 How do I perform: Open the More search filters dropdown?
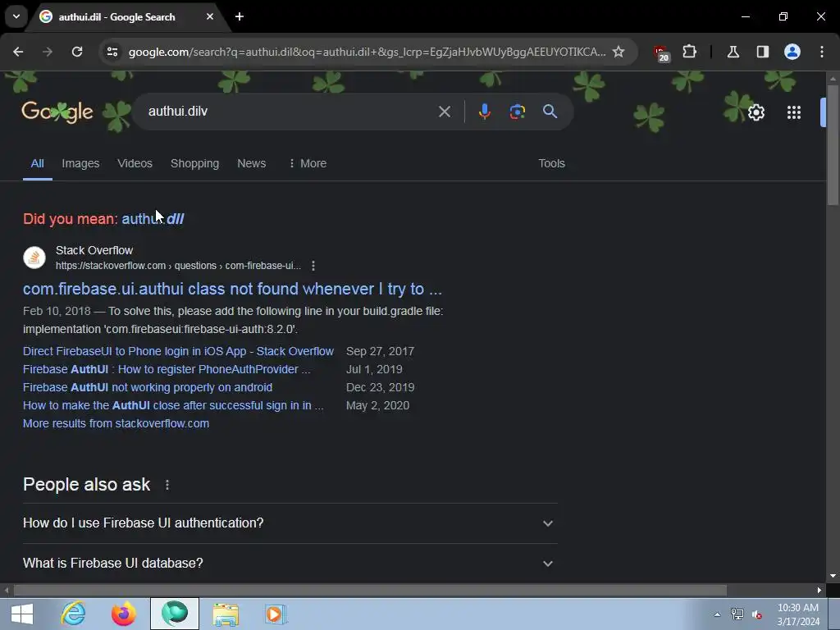coord(308,163)
